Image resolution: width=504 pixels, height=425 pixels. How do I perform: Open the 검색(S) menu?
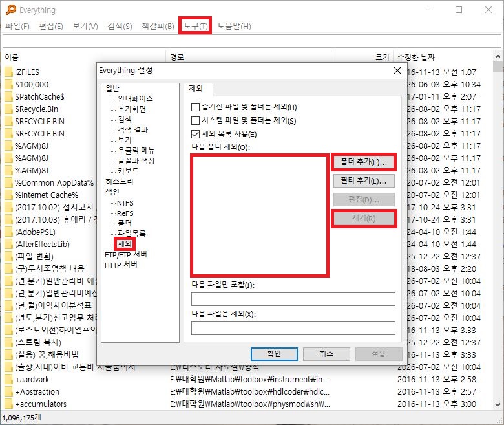[120, 26]
